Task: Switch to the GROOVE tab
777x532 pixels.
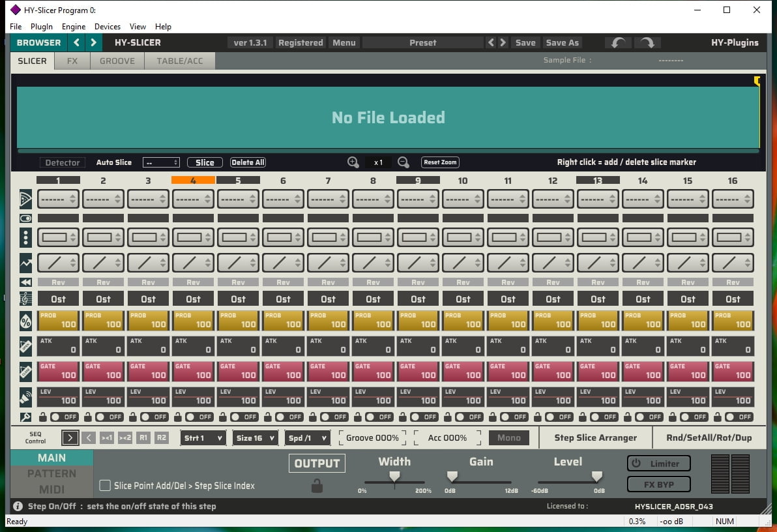Action: click(x=117, y=61)
